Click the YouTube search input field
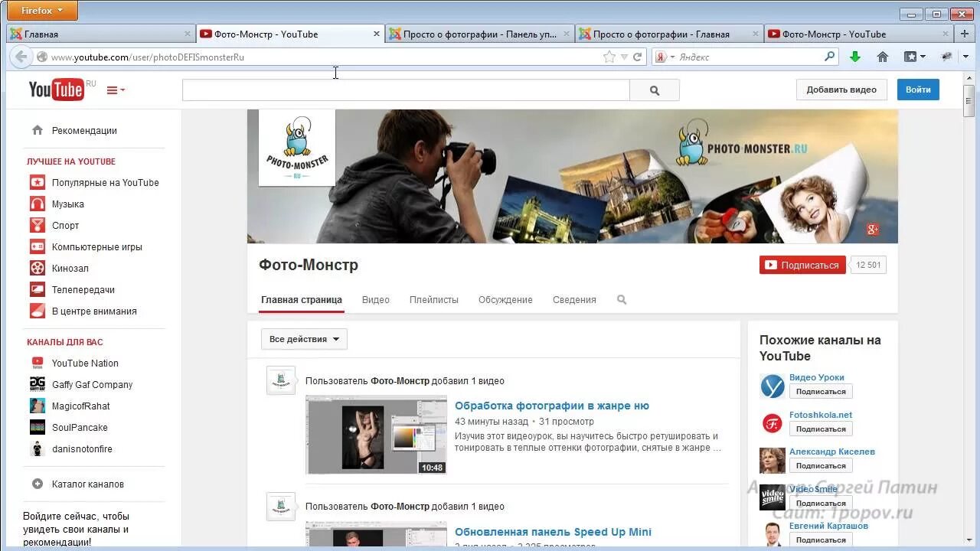This screenshot has width=980, height=551. pyautogui.click(x=406, y=90)
